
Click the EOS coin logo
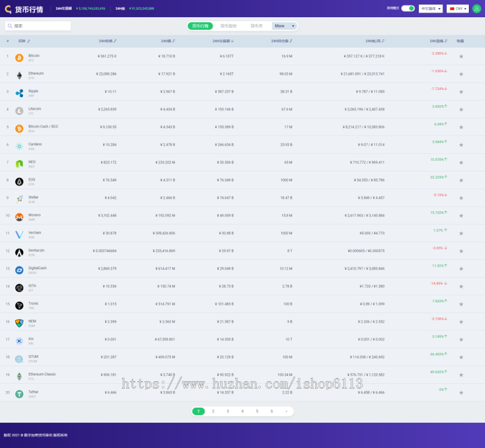(19, 182)
